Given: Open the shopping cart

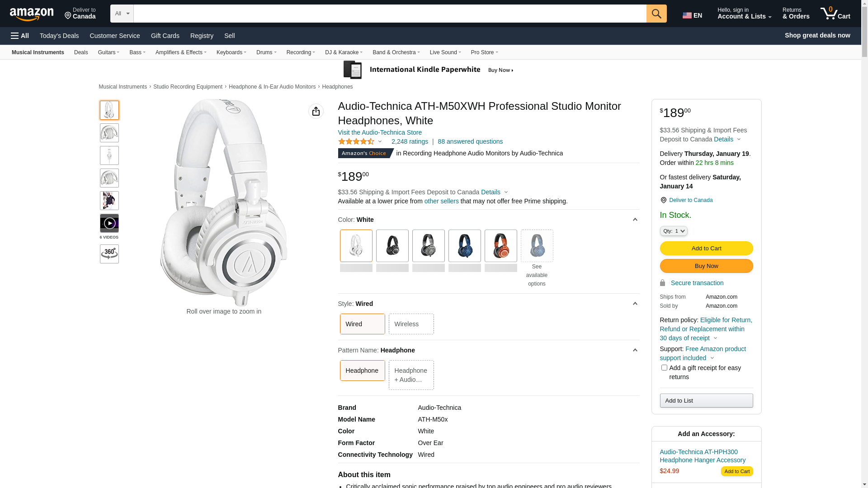Looking at the screenshot, I should (x=835, y=14).
